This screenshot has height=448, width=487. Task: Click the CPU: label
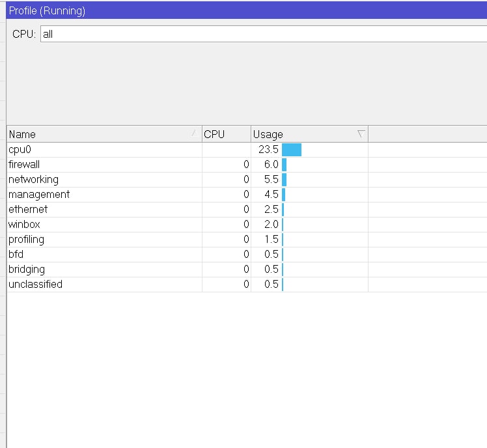pyautogui.click(x=24, y=34)
